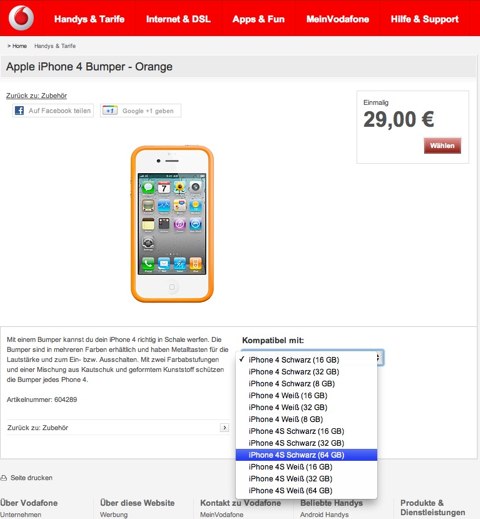480x519 pixels.
Task: Open the Handys & Tarife menu
Action: pyautogui.click(x=89, y=19)
